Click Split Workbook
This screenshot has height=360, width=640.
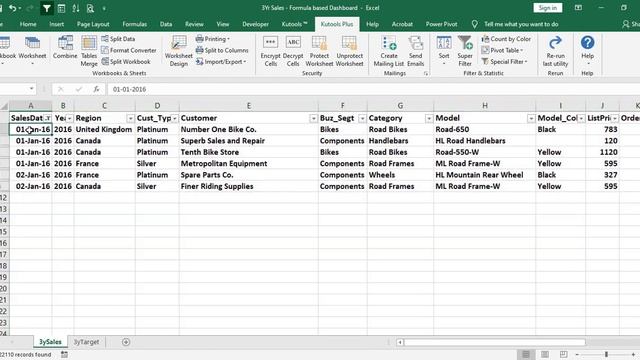[x=126, y=62]
